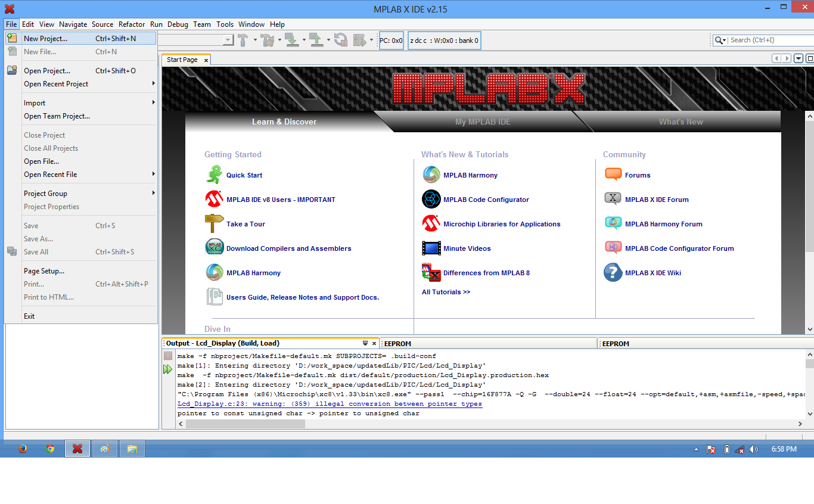Image resolution: width=814 pixels, height=504 pixels.
Task: Expand the Read Device Memory dropdown arrow
Action: [328, 41]
